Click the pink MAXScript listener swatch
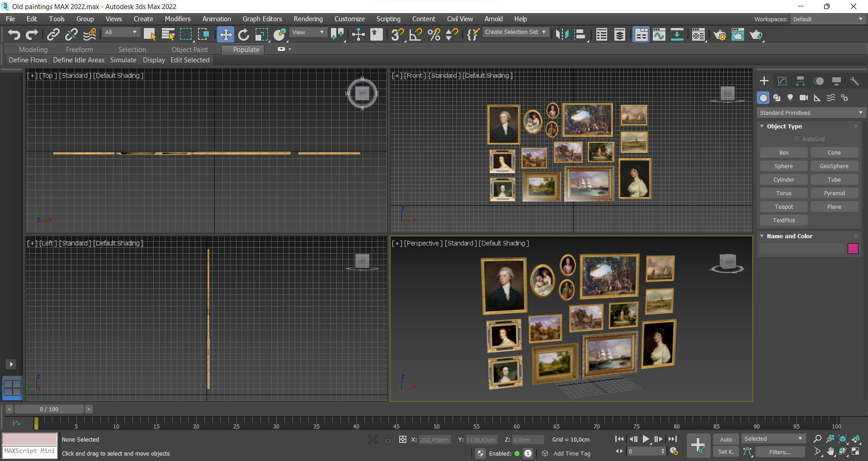 (x=30, y=439)
